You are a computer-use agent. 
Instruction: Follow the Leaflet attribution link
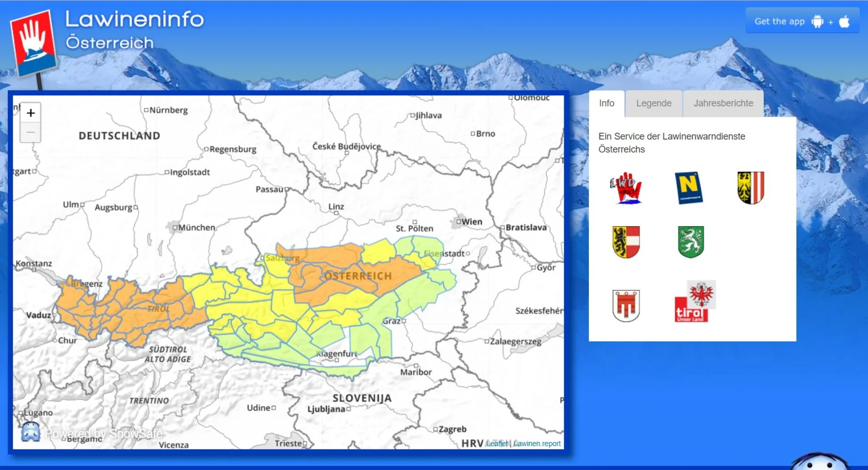pos(497,443)
